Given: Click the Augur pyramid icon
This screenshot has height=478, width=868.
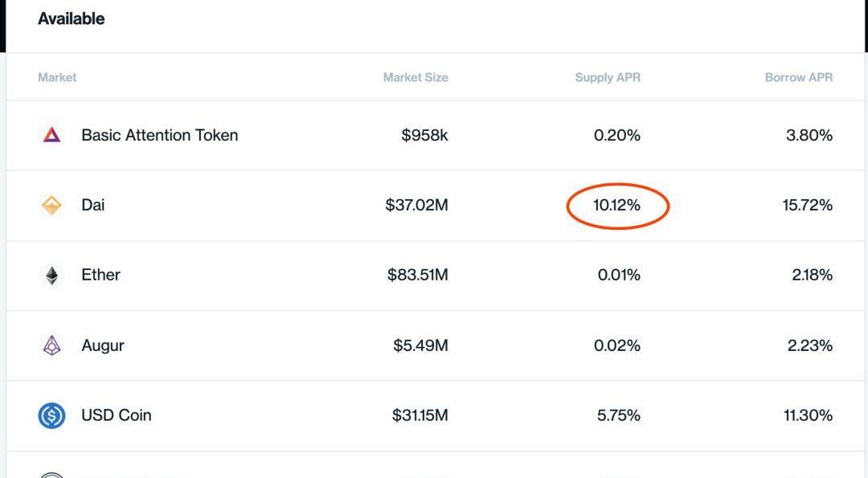Looking at the screenshot, I should [51, 345].
